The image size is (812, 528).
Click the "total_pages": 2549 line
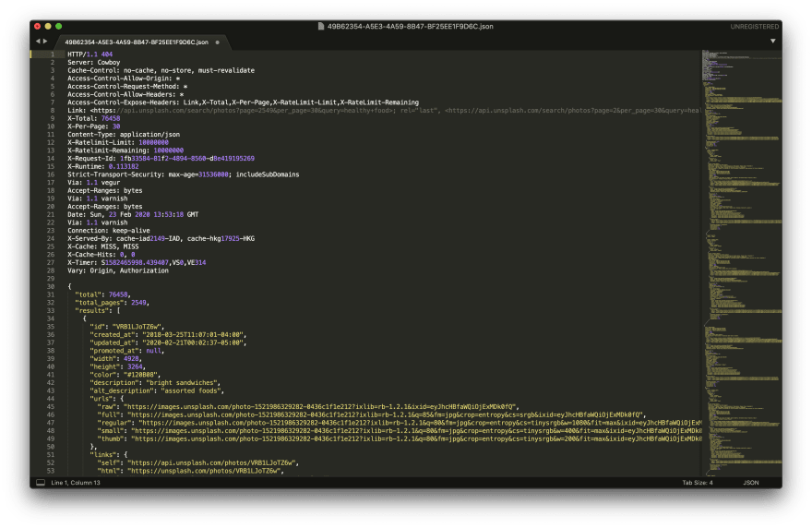[x=113, y=303]
